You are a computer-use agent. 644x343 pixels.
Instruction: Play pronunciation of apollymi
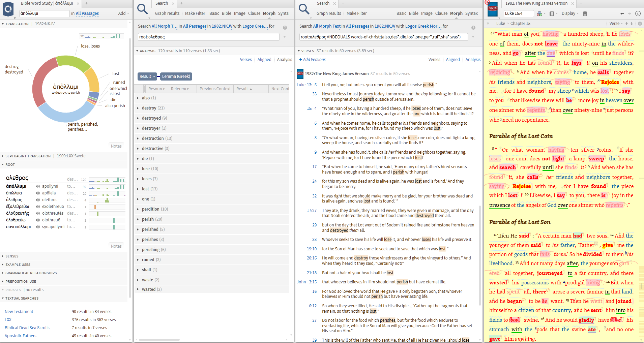coord(38,186)
